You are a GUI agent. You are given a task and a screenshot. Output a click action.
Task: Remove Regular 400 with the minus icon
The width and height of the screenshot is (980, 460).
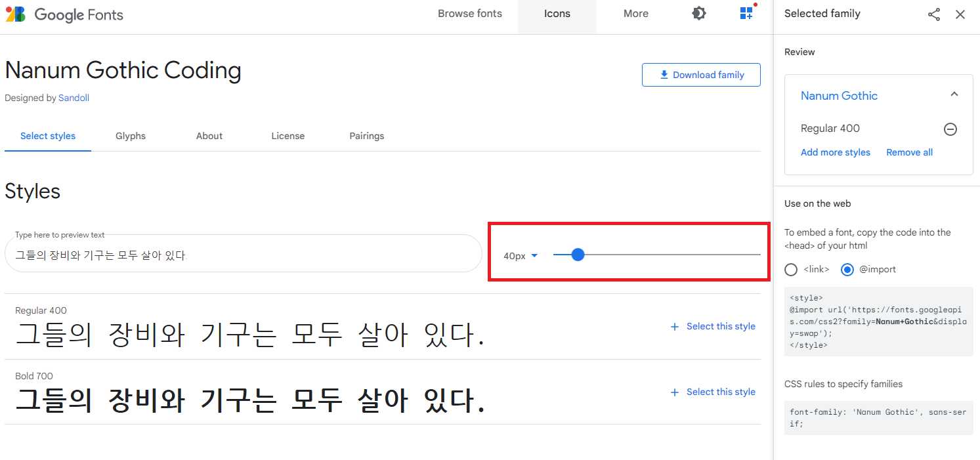coord(950,129)
